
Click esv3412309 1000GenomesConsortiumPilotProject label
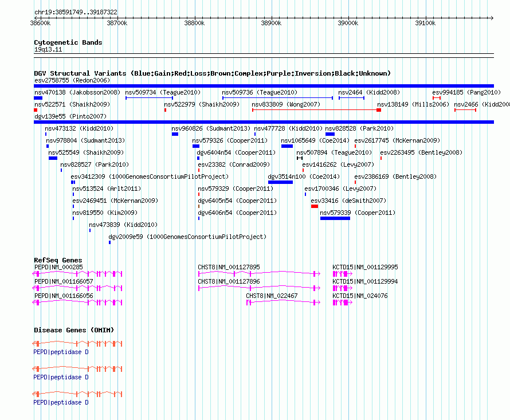150,176
